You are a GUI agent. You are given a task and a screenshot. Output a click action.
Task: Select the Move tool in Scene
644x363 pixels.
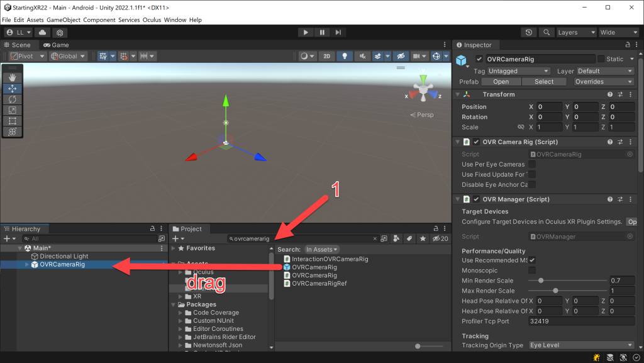(13, 88)
